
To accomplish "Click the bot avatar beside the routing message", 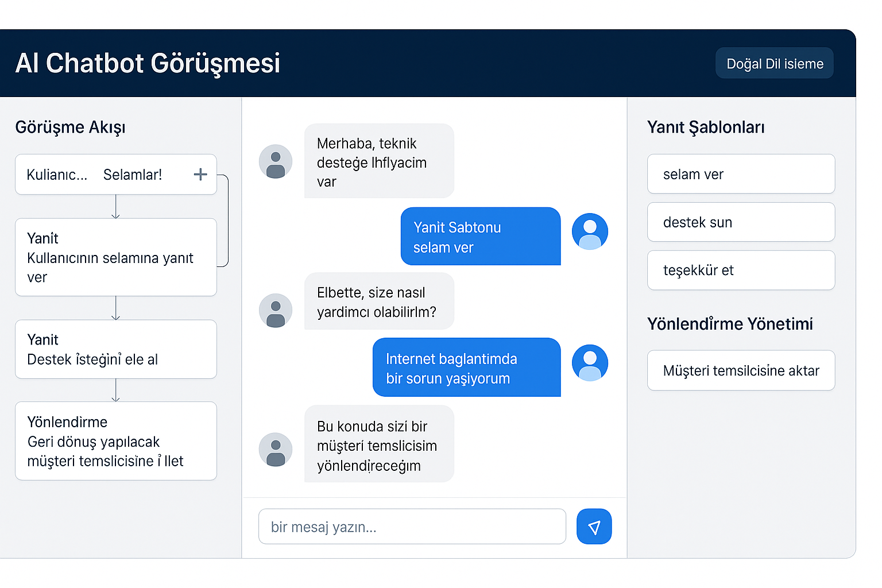I will (276, 450).
